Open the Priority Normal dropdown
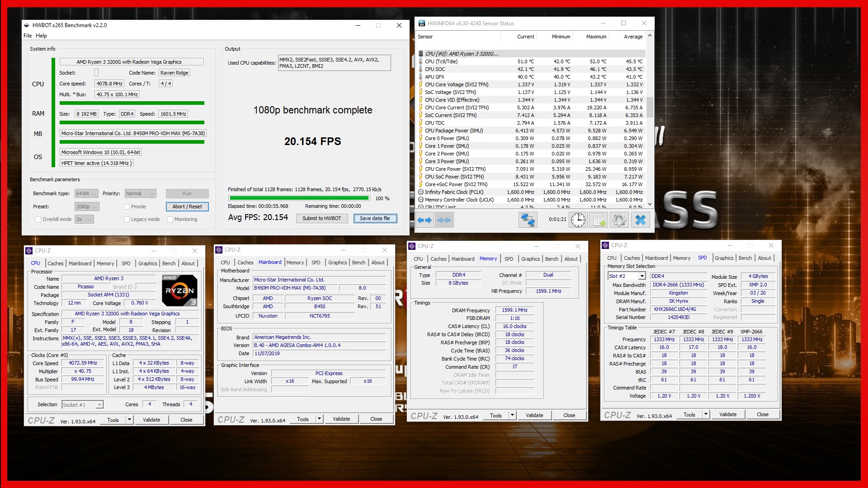Image resolution: width=868 pixels, height=488 pixels. click(x=140, y=194)
